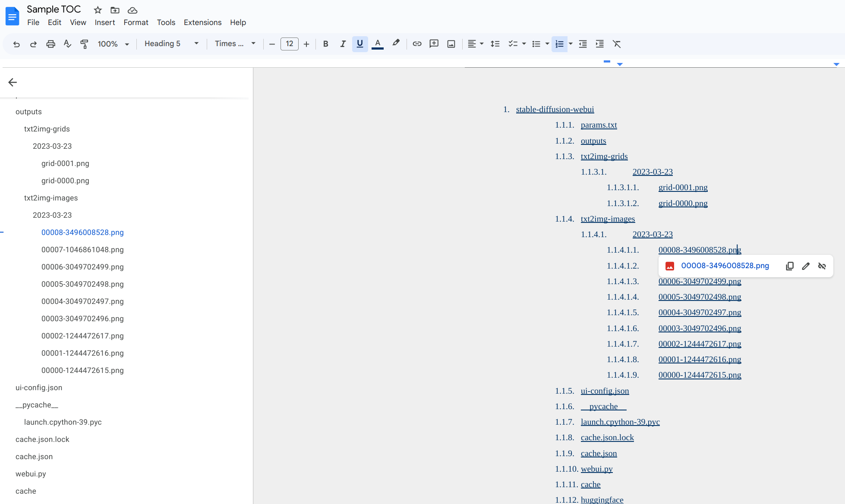The height and width of the screenshot is (504, 845).
Task: Toggle bold formatting
Action: [325, 44]
